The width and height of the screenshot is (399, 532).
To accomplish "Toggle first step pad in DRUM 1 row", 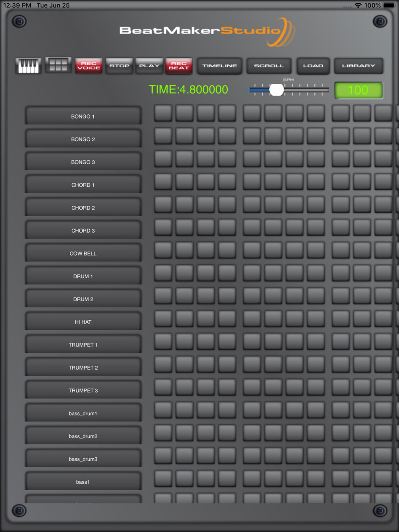I will (163, 273).
